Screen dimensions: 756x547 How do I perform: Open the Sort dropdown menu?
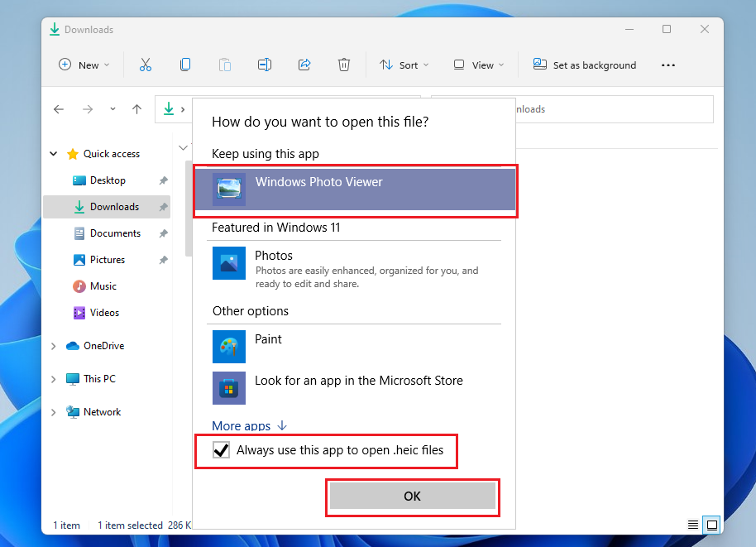pyautogui.click(x=404, y=65)
